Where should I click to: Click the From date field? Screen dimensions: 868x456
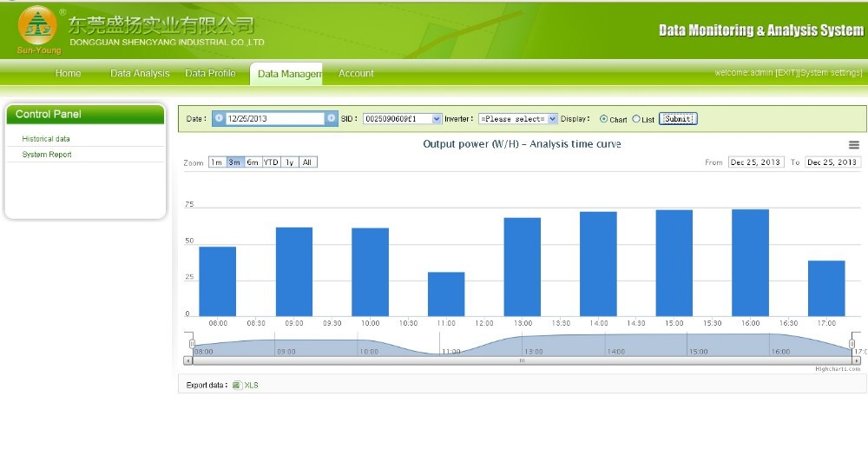(756, 162)
